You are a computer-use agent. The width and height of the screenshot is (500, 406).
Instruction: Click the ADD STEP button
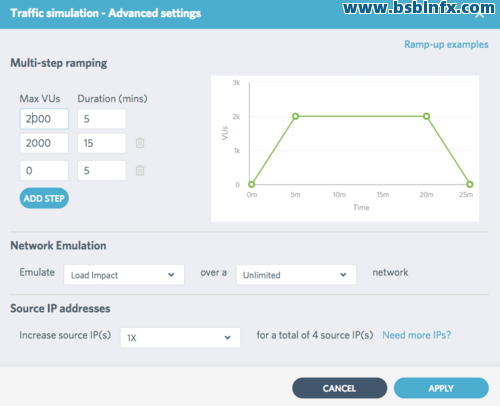tap(44, 198)
